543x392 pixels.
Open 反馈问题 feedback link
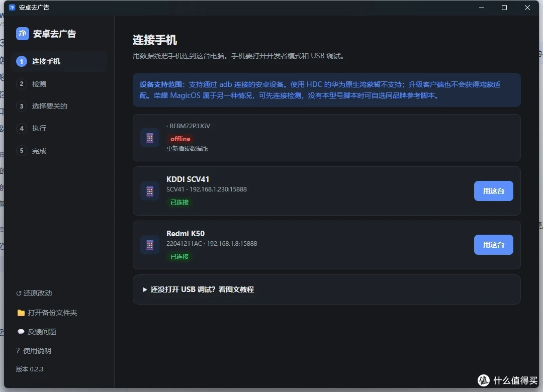[37, 332]
